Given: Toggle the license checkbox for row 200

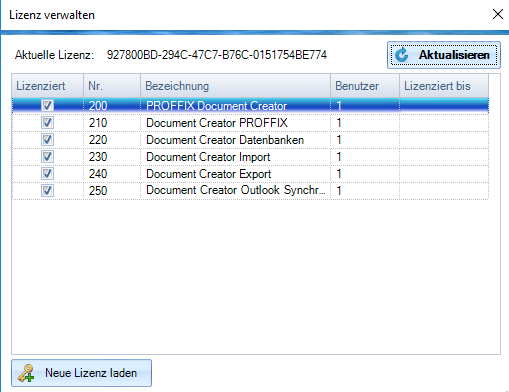Looking at the screenshot, I should tap(47, 106).
